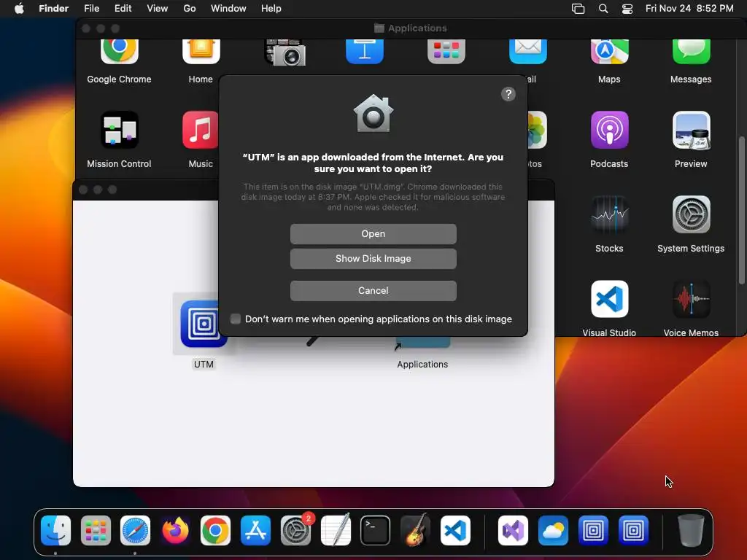
Task: Cancel opening the UTM app
Action: 373,290
